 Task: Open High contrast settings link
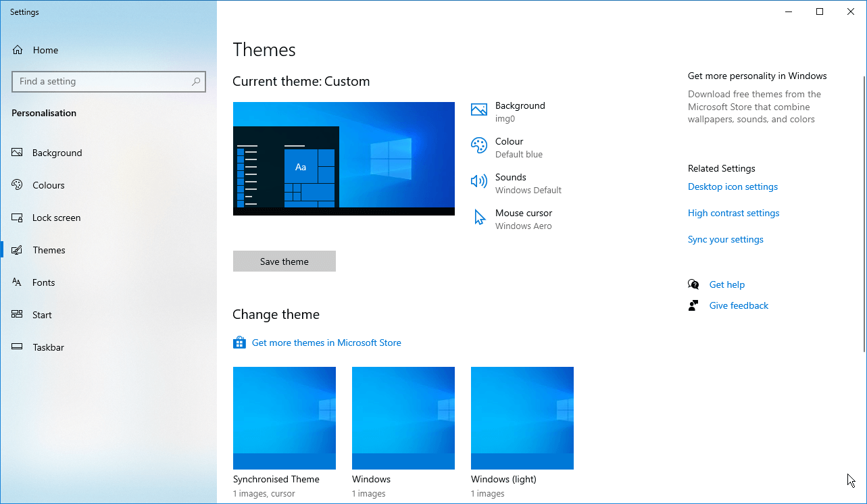pyautogui.click(x=733, y=213)
